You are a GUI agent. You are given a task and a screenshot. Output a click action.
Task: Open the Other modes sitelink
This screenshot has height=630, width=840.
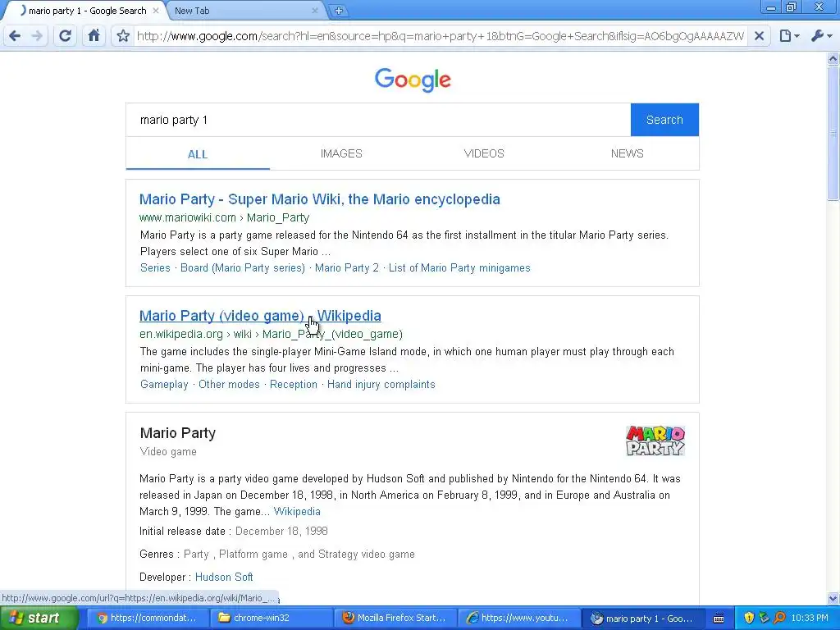coord(229,385)
